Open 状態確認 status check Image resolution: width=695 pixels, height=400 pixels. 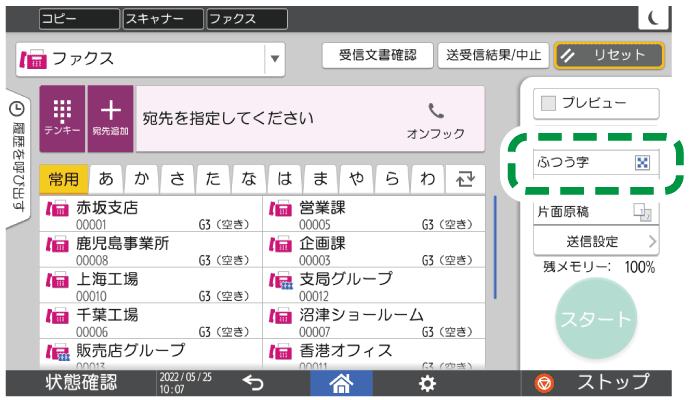pyautogui.click(x=81, y=383)
